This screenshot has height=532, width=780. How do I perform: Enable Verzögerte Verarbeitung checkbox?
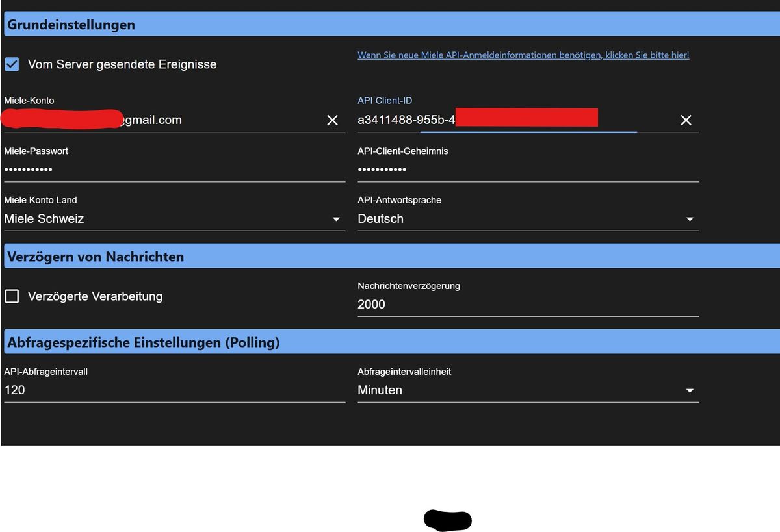click(x=12, y=296)
